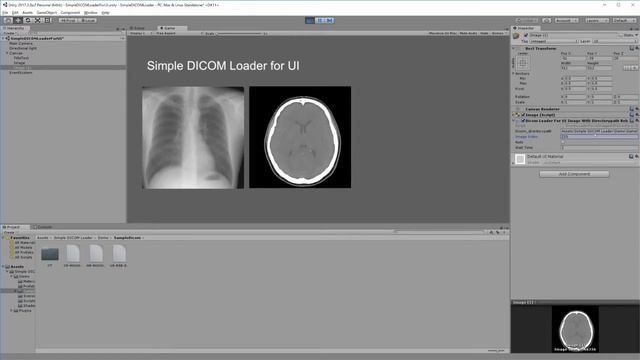Click the Play button

310,20
